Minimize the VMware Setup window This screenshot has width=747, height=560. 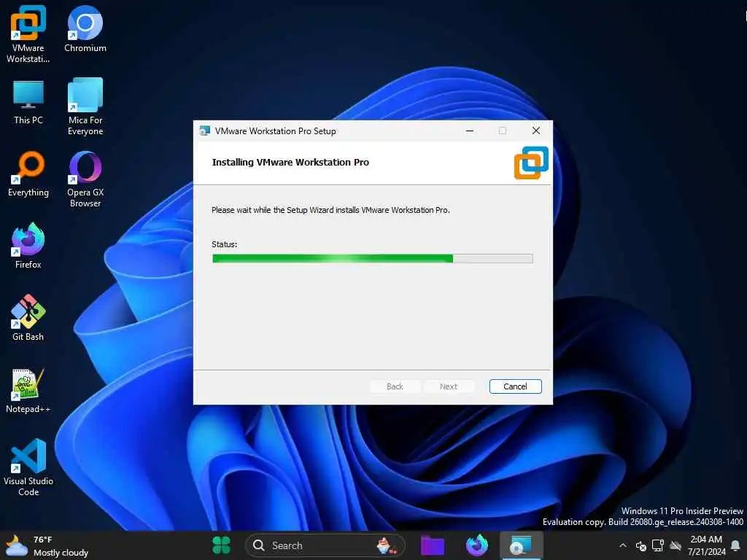(x=470, y=131)
